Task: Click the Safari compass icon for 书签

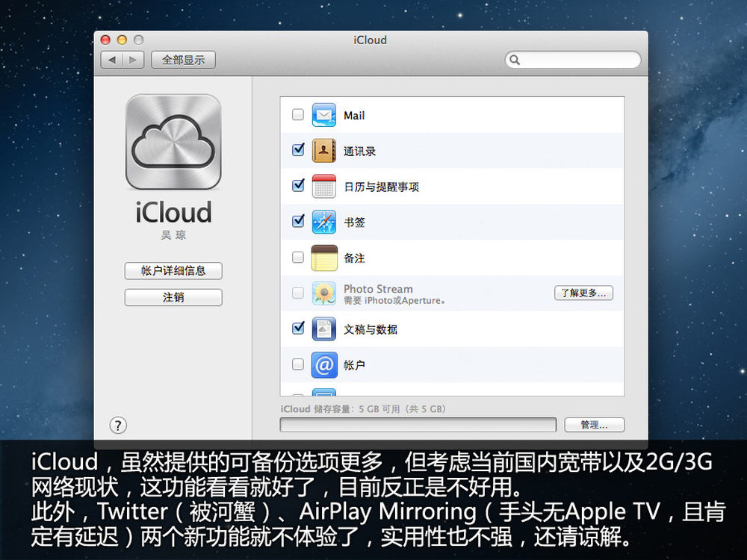Action: tap(324, 222)
